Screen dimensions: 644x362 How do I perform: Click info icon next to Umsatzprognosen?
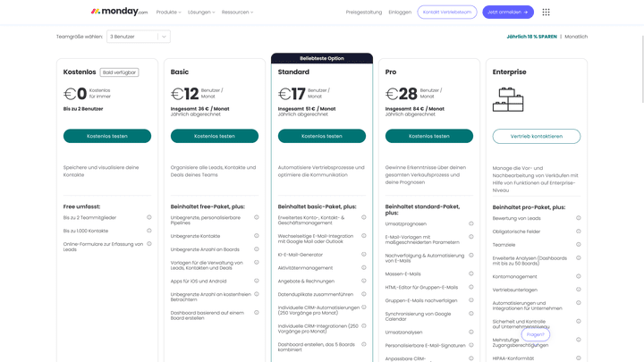tap(471, 223)
